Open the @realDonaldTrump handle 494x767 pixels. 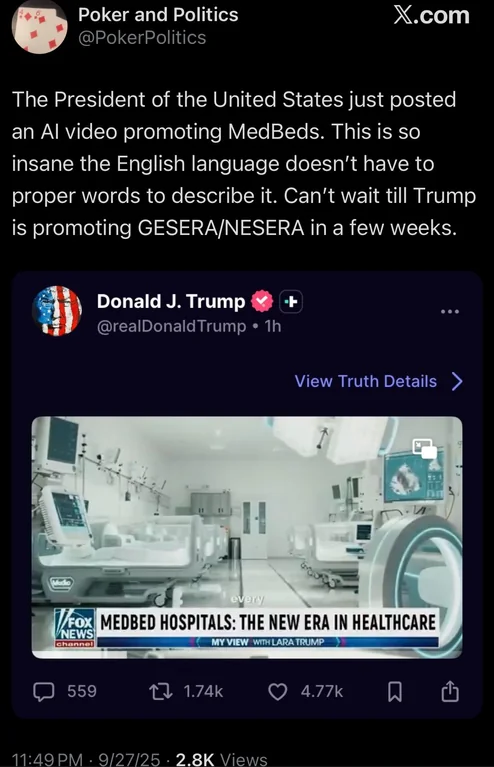171,326
